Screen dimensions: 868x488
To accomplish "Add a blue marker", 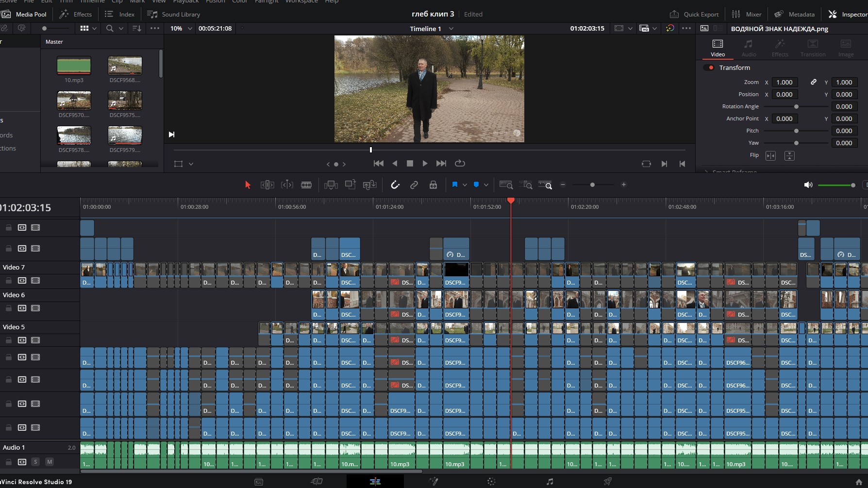I will [476, 185].
